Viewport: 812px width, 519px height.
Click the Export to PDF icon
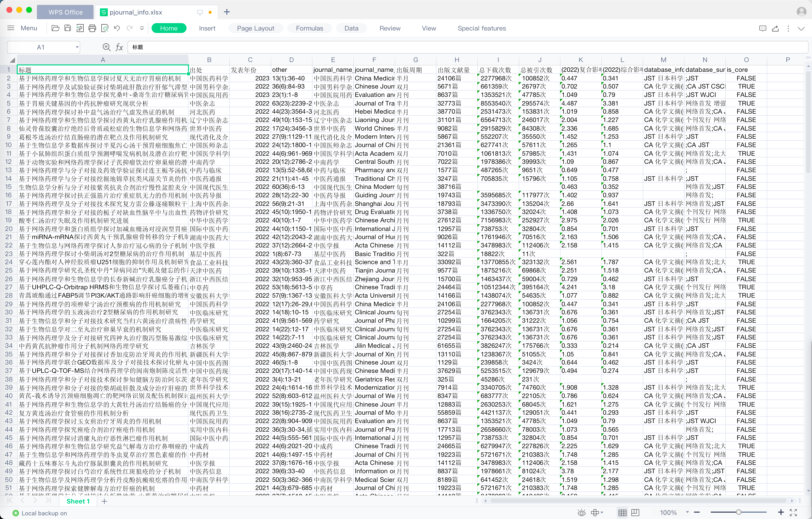point(80,28)
